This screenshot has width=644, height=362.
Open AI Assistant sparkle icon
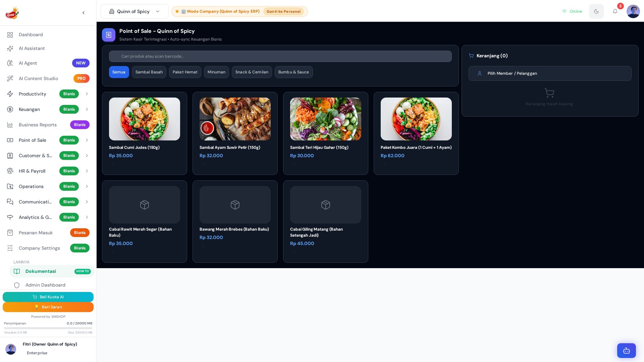coord(10,49)
